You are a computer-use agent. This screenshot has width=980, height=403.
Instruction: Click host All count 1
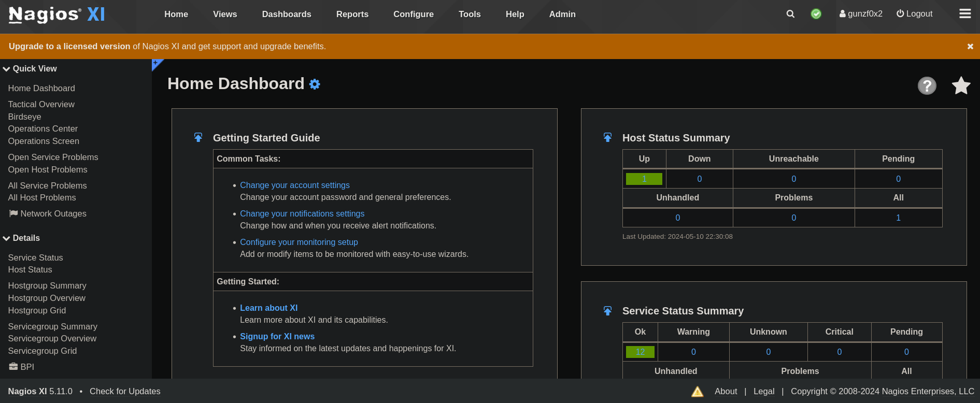click(898, 218)
